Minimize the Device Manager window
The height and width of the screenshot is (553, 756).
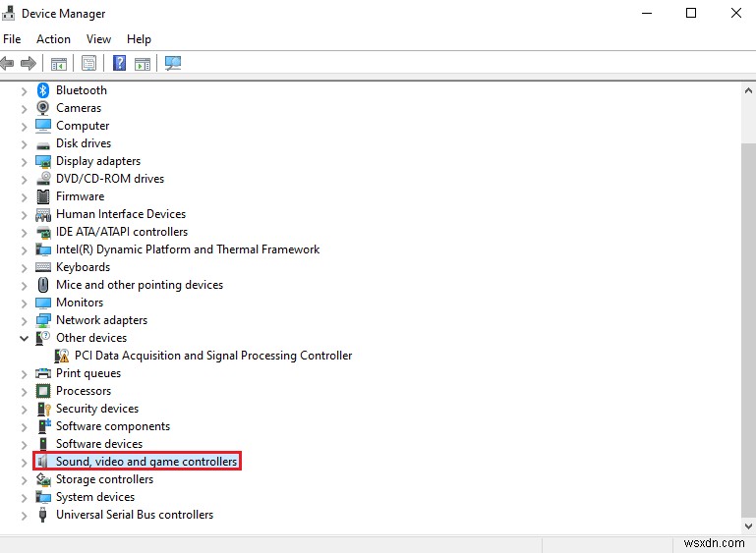click(x=647, y=13)
